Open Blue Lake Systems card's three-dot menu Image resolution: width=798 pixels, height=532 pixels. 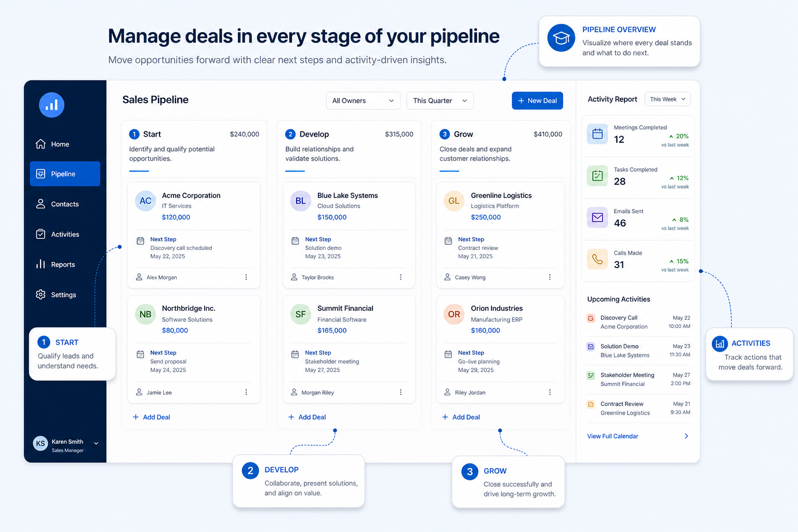(x=401, y=277)
